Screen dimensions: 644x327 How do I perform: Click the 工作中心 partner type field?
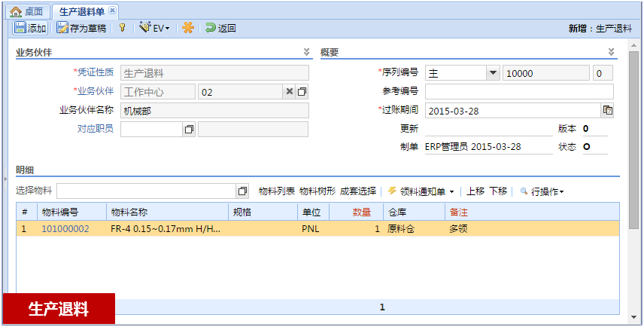[x=158, y=92]
